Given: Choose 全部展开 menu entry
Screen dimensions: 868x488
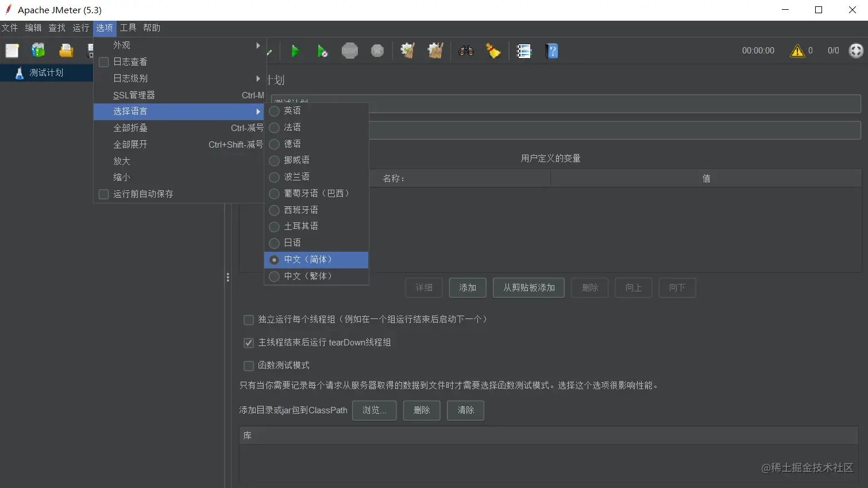Looking at the screenshot, I should (179, 144).
